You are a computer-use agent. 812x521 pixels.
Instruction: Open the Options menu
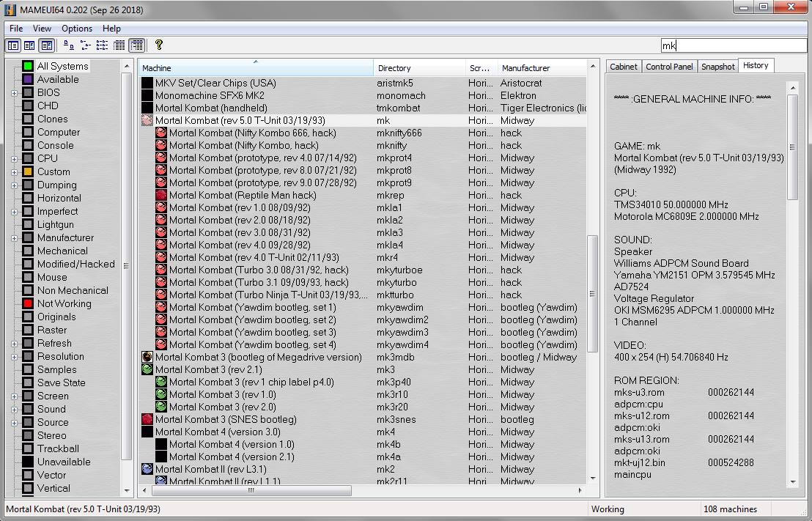(x=77, y=29)
